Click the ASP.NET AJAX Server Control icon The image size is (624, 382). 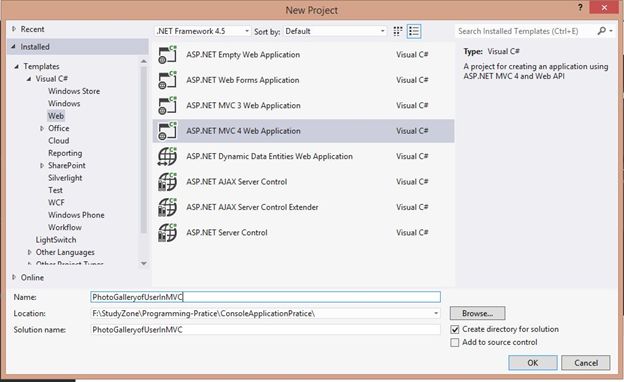pos(168,182)
